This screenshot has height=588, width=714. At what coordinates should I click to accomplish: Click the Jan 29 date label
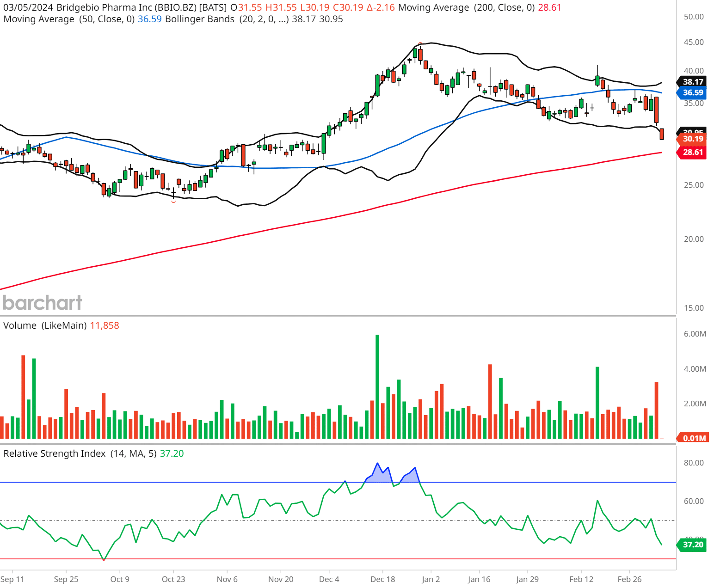click(528, 579)
